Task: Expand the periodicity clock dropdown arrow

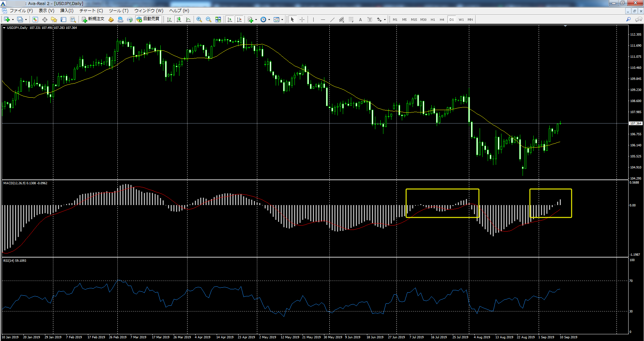Action: 269,20
